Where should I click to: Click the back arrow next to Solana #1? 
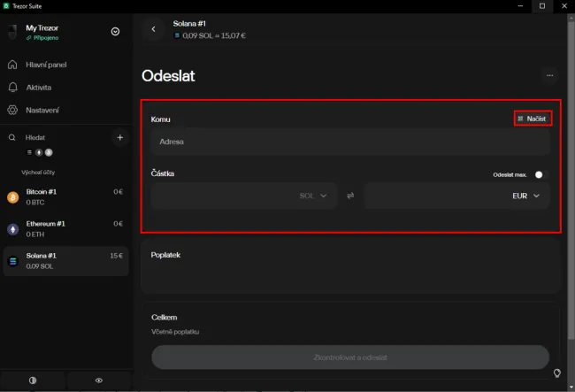153,29
